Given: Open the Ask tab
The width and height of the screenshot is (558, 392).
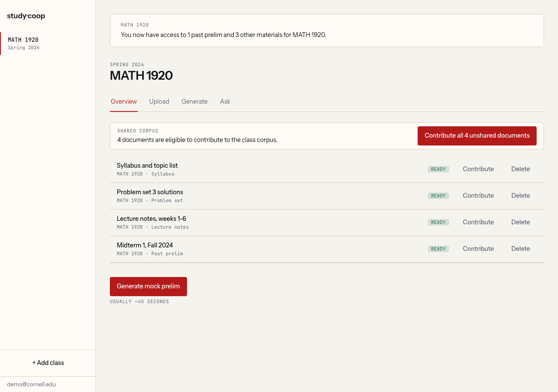Looking at the screenshot, I should tap(225, 101).
